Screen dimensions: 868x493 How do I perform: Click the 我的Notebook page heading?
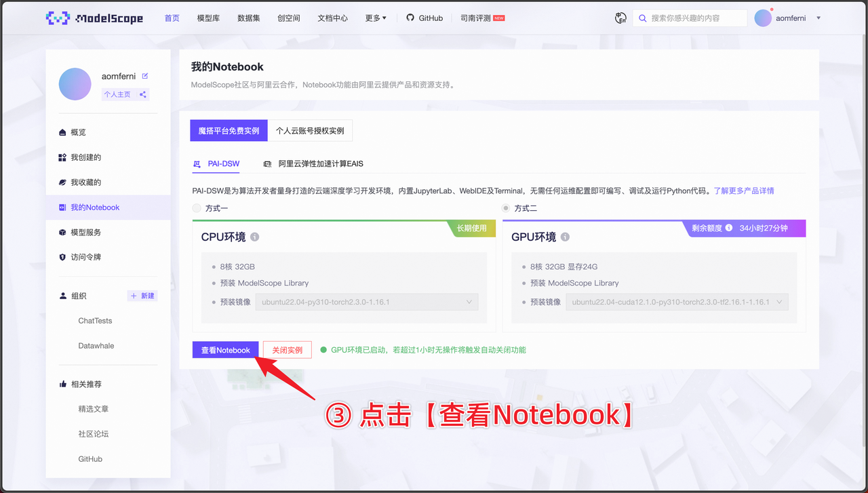[x=227, y=66]
